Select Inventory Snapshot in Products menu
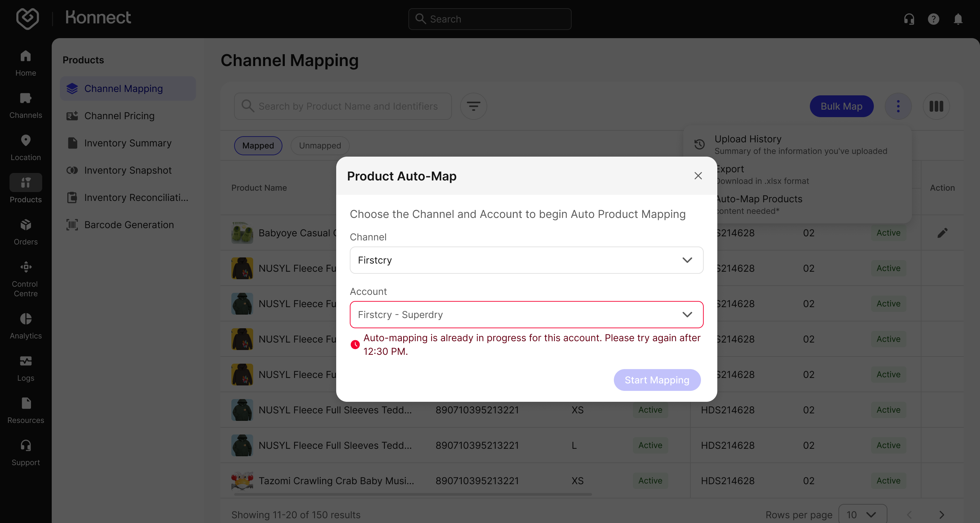This screenshot has width=980, height=523. point(128,170)
